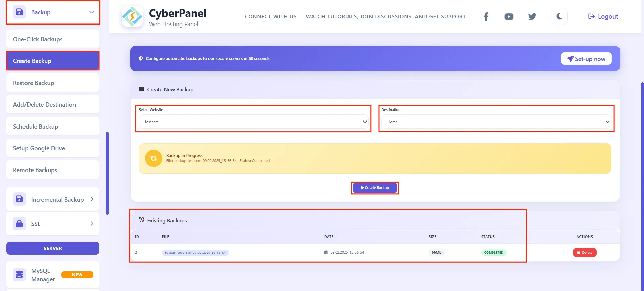Click the shield icon in backup banner
The width and height of the screenshot is (644, 291).
click(141, 58)
